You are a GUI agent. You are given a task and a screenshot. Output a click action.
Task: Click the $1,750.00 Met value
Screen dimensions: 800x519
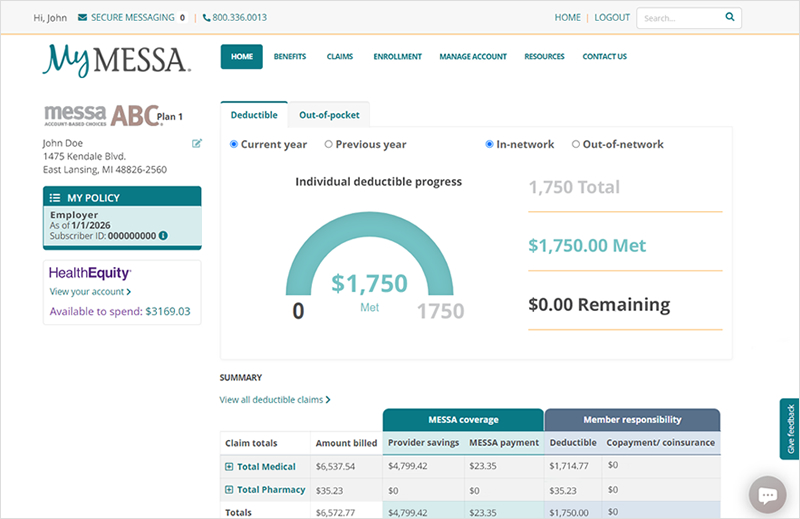(587, 245)
